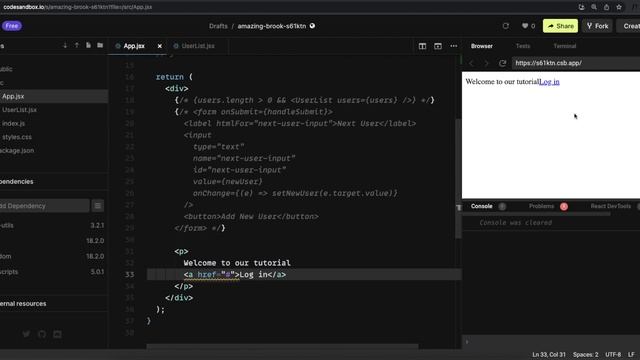Open the GitHub icon in sidebar footer
This screenshot has height=360, width=640.
[42, 334]
